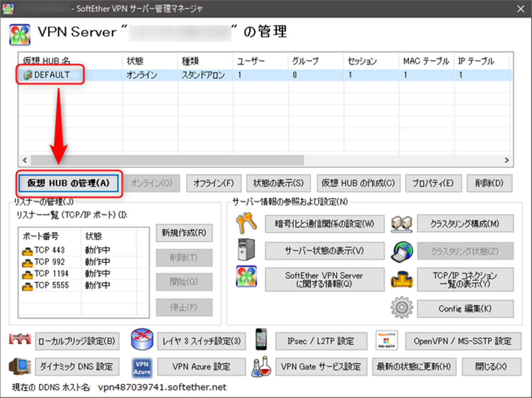Click the グループ column header

pos(316,61)
